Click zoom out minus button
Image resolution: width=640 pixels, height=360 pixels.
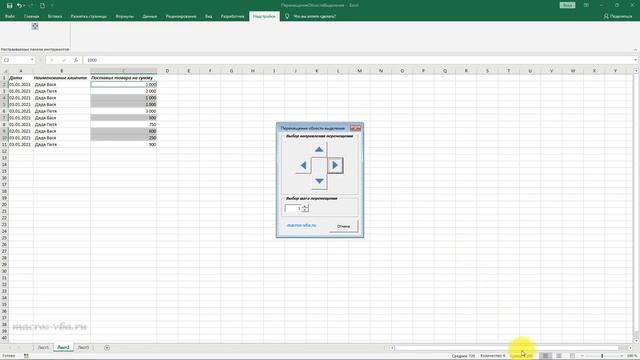(x=582, y=356)
